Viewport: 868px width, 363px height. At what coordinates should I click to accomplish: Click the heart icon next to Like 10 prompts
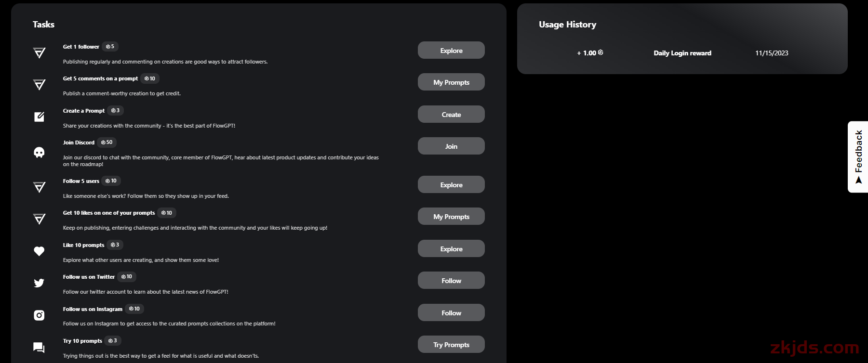(39, 251)
